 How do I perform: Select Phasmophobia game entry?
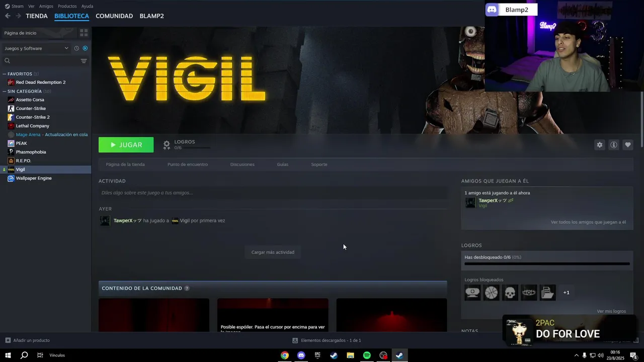[31, 152]
